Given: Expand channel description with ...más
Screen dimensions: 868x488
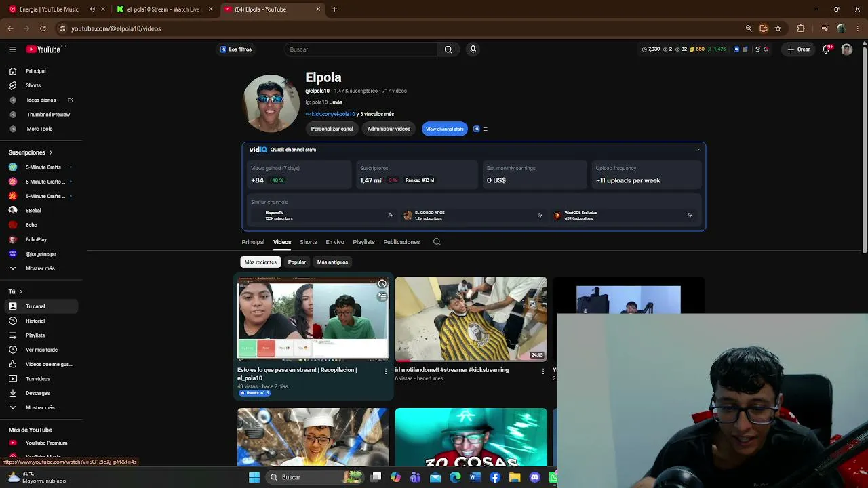Looking at the screenshot, I should click(x=336, y=102).
